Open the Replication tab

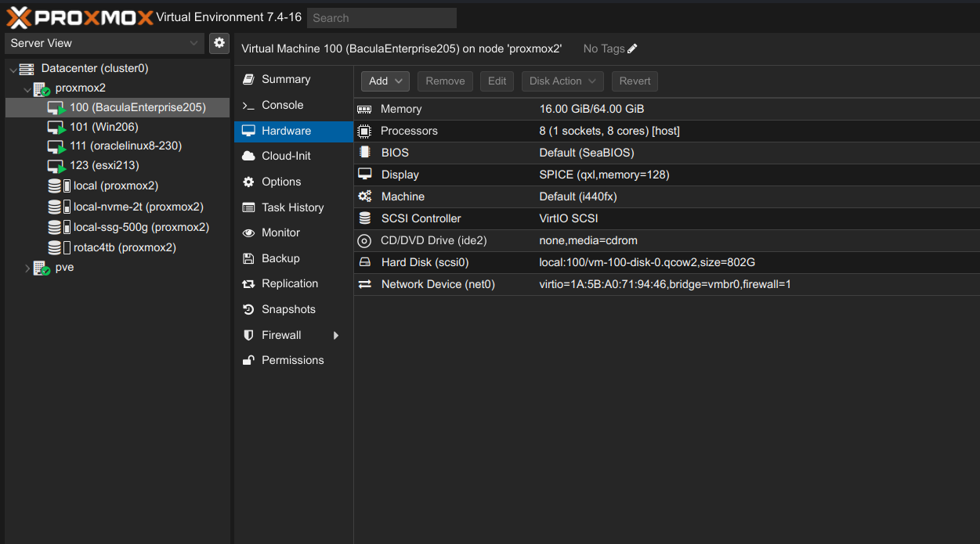pos(294,283)
